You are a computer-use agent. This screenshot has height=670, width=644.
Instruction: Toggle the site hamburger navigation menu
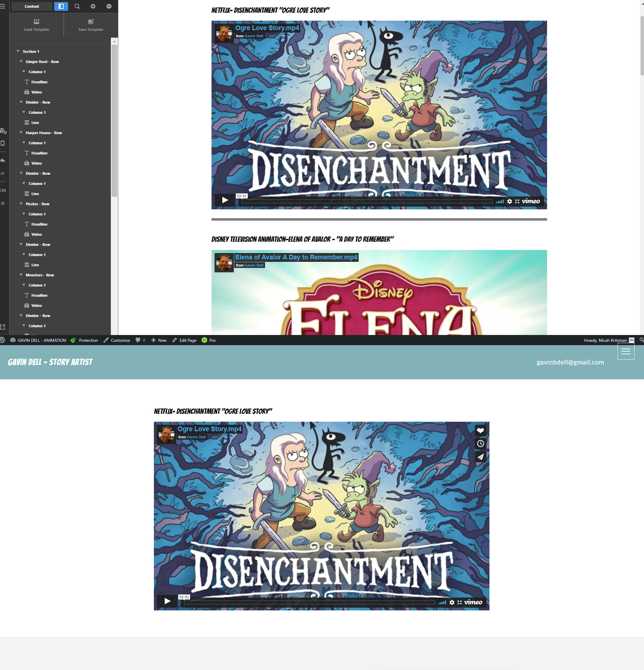tap(626, 351)
